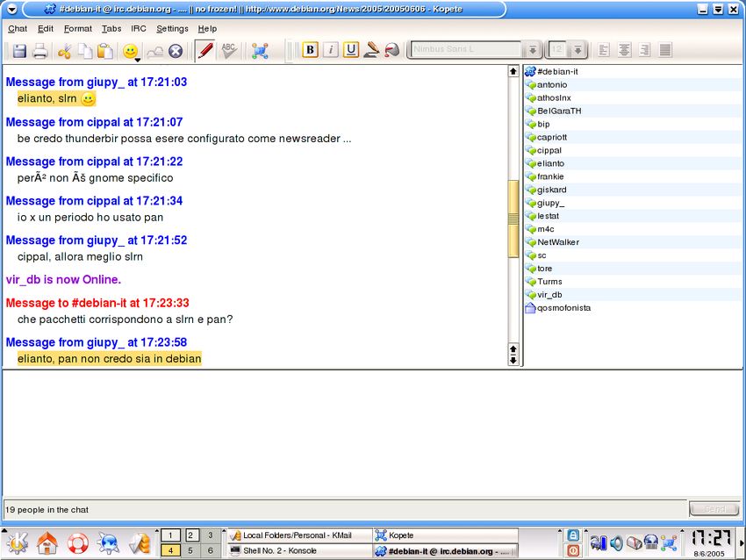Click the Cut scissors icon
Viewport: 746px width, 560px height.
click(x=64, y=51)
